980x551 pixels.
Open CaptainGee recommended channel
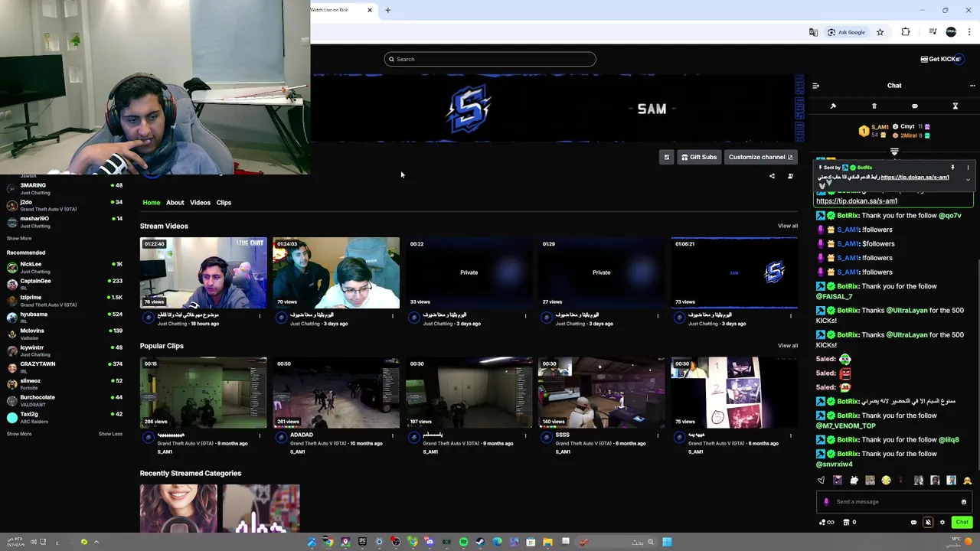(64, 284)
